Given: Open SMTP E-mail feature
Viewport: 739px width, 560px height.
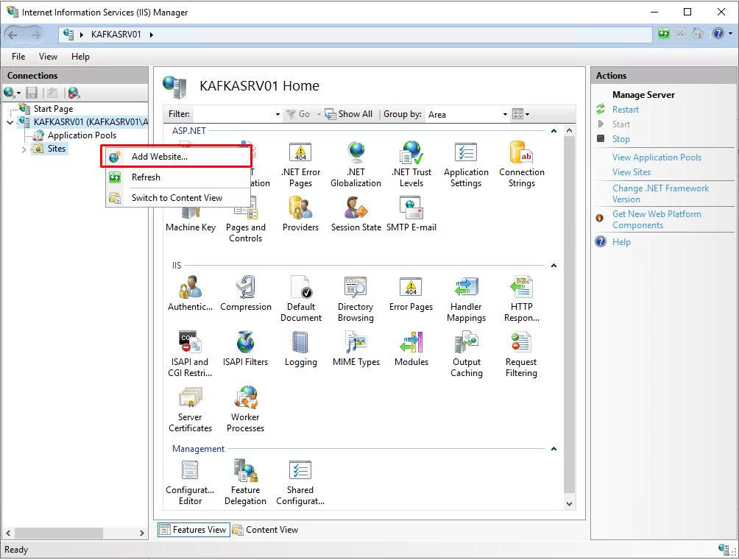Looking at the screenshot, I should point(411,214).
